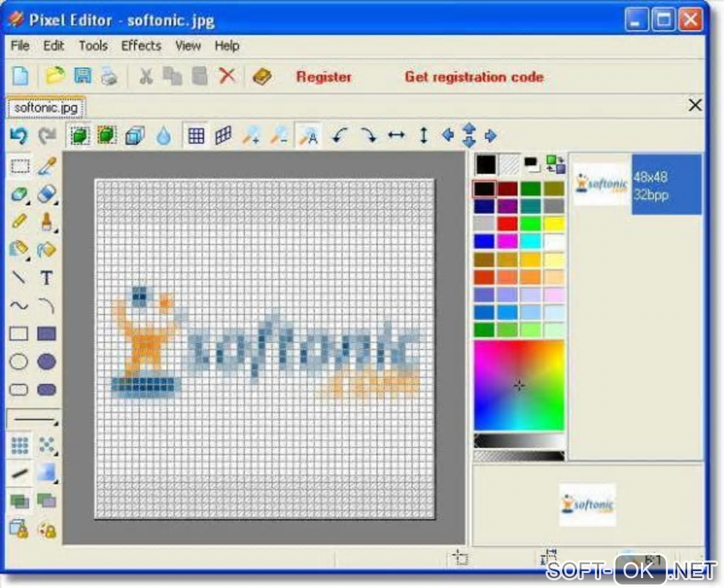
Task: Delete with the red X icon
Action: pos(226,76)
